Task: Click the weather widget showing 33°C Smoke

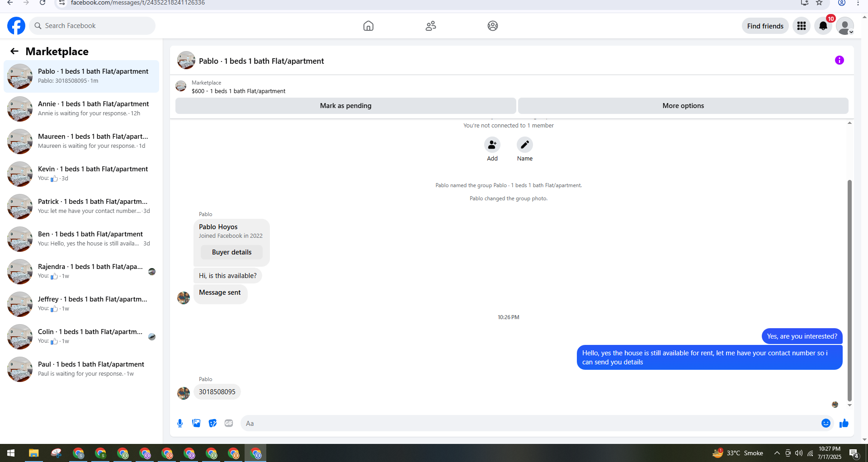Action: click(x=738, y=453)
